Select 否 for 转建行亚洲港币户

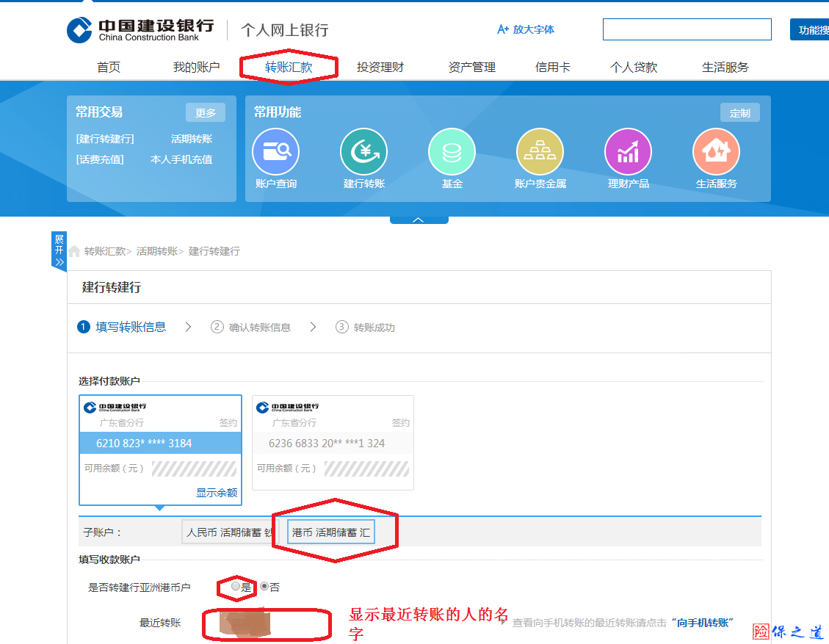[x=264, y=587]
